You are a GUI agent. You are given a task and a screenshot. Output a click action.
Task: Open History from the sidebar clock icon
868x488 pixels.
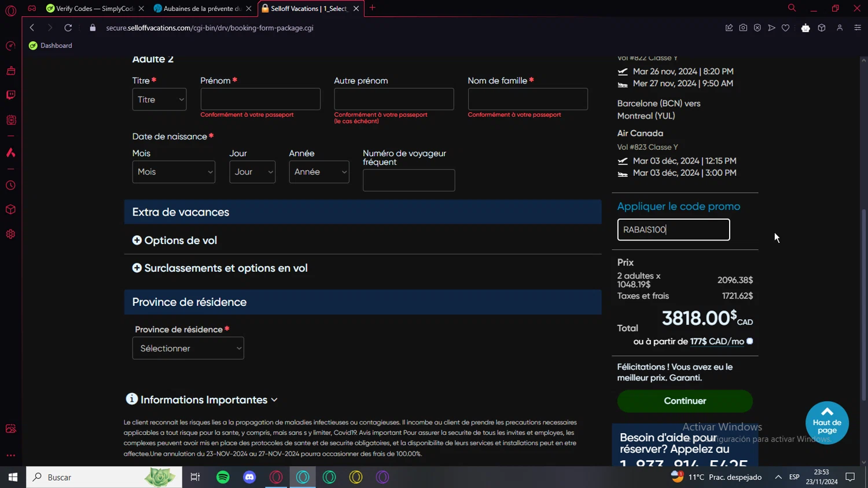tap(10, 186)
